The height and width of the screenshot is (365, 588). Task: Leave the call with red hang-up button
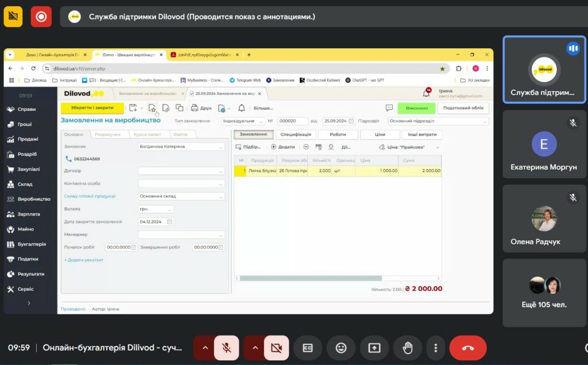[468, 348]
